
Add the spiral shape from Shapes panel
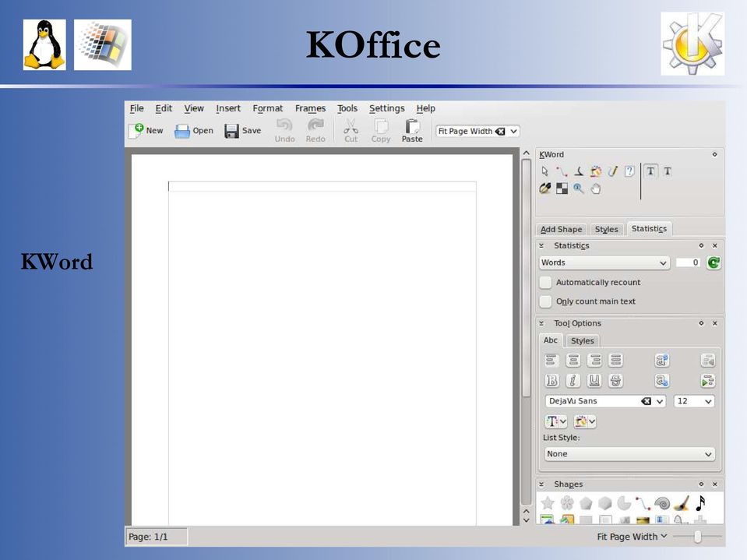click(662, 503)
